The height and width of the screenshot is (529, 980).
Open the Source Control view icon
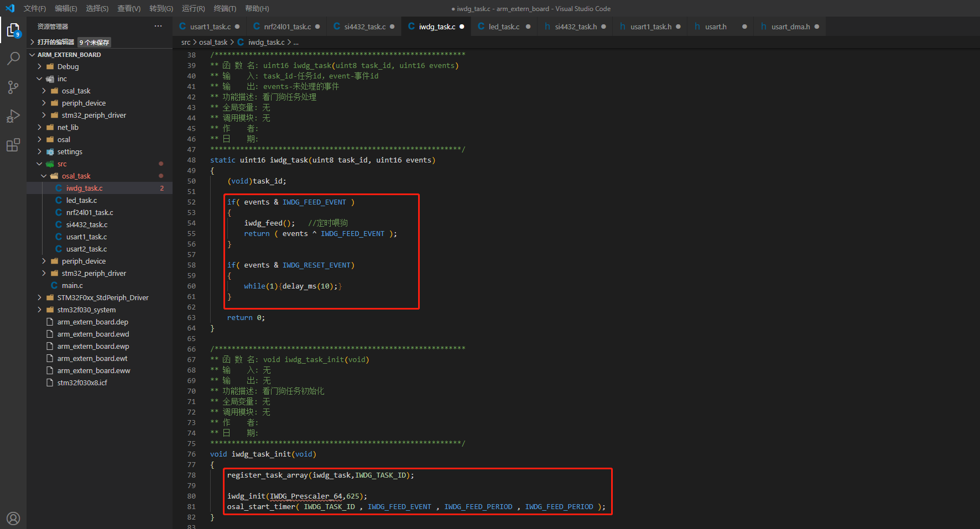tap(13, 87)
